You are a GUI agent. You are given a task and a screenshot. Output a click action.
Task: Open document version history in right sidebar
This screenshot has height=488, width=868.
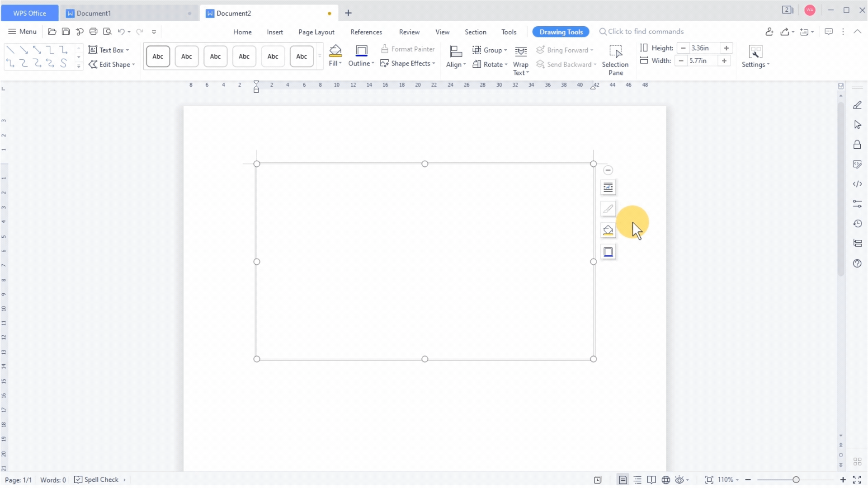coord(858,223)
